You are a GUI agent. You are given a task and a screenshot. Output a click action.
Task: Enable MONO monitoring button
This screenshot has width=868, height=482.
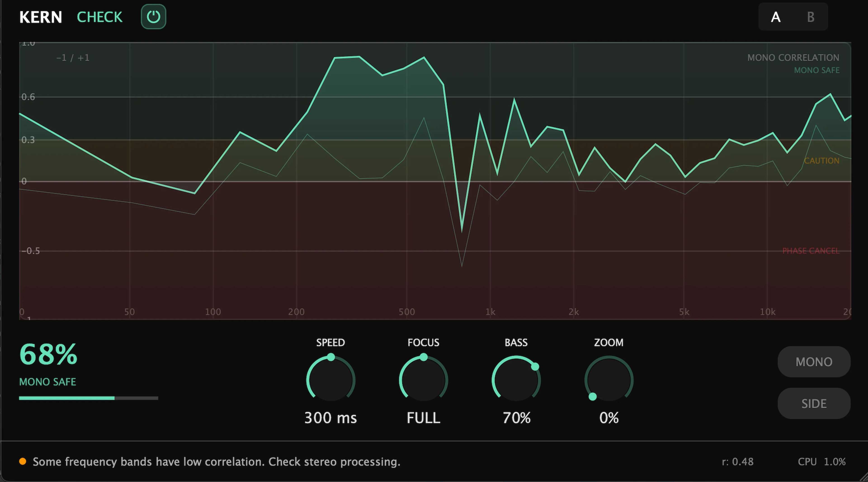[814, 362]
